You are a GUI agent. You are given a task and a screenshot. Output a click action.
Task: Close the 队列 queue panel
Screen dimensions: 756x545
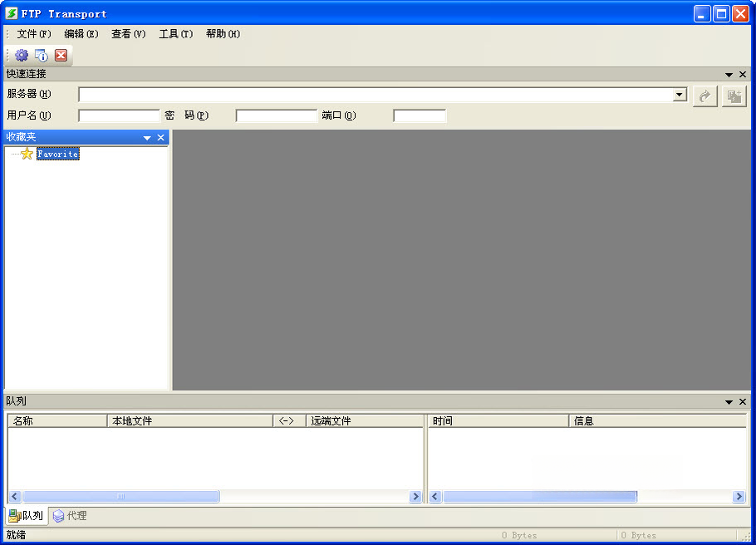[743, 401]
